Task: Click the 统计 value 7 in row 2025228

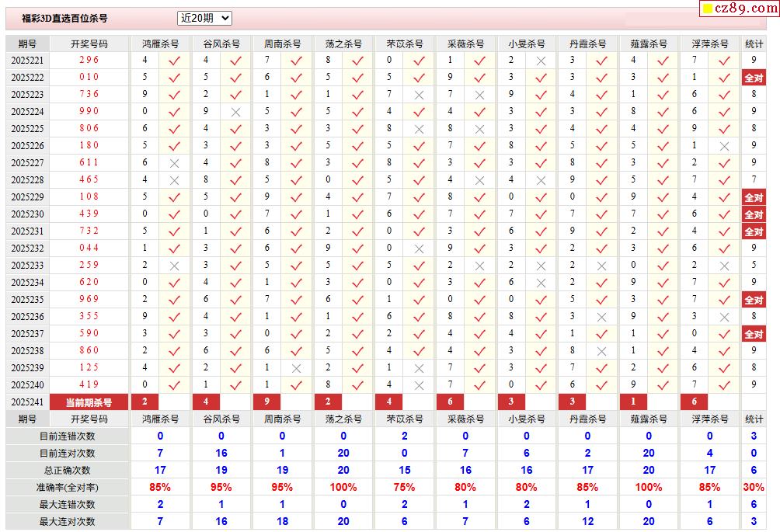Action: 754,179
